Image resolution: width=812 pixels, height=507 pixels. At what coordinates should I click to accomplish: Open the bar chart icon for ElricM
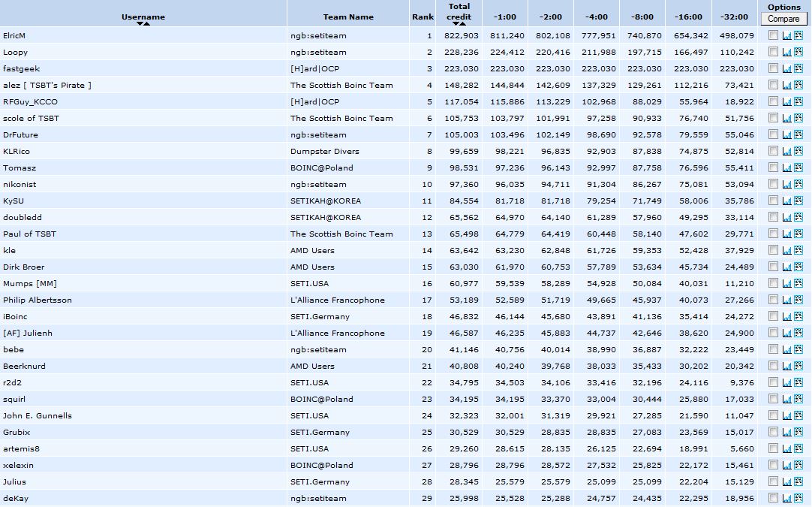[x=786, y=36]
